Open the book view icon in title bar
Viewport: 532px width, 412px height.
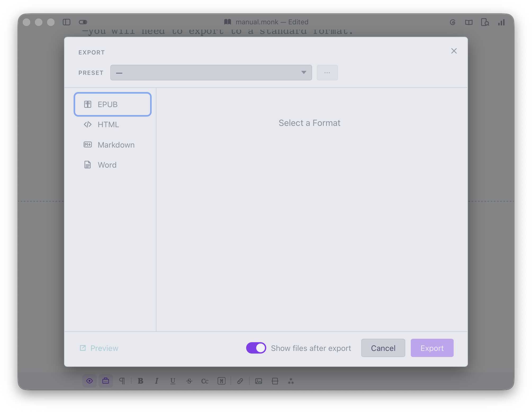pos(469,22)
